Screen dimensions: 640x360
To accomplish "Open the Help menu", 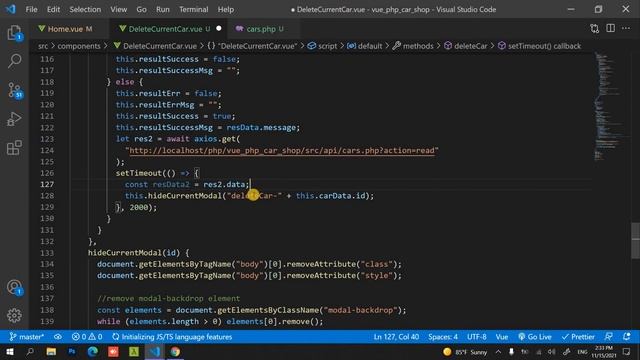I will click(226, 9).
